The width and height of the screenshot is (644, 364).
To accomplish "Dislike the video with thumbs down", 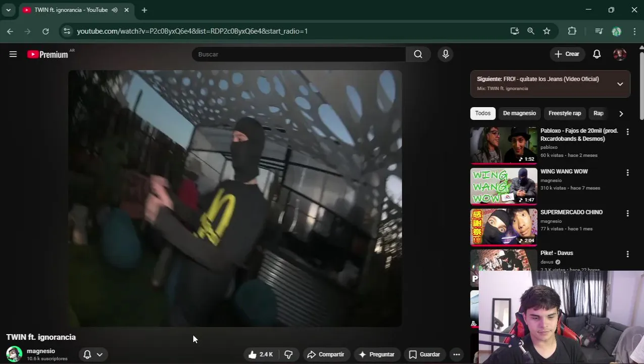I will point(288,354).
